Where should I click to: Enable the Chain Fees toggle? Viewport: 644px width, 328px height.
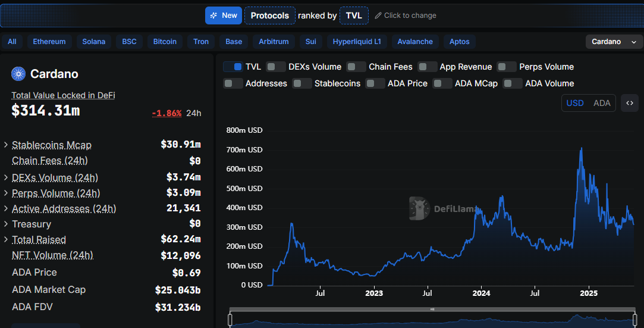[x=356, y=67]
